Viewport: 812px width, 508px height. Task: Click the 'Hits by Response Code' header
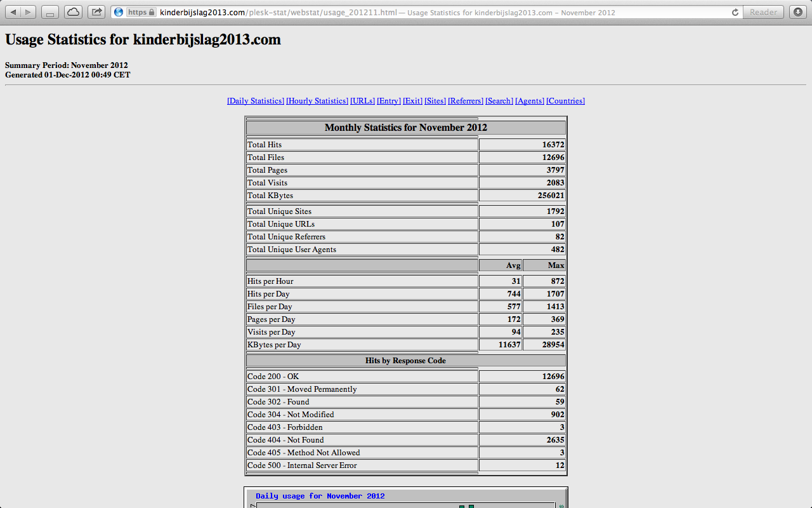coord(406,361)
